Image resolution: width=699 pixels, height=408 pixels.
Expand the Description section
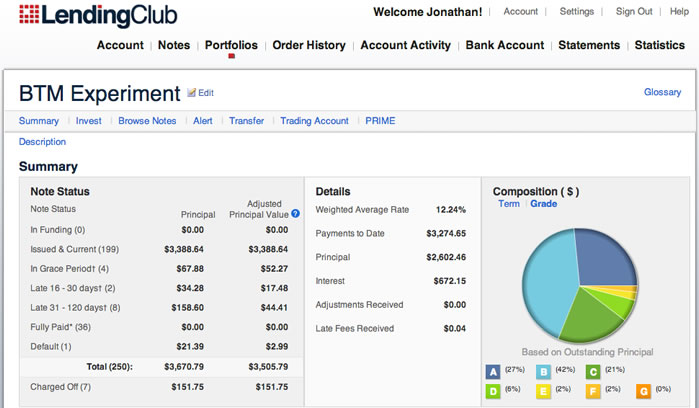42,142
